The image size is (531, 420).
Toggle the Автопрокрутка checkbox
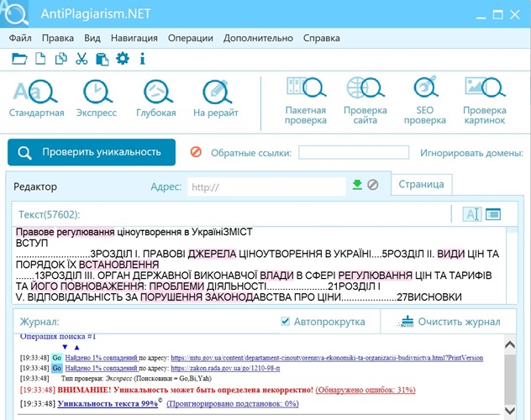tap(286, 322)
